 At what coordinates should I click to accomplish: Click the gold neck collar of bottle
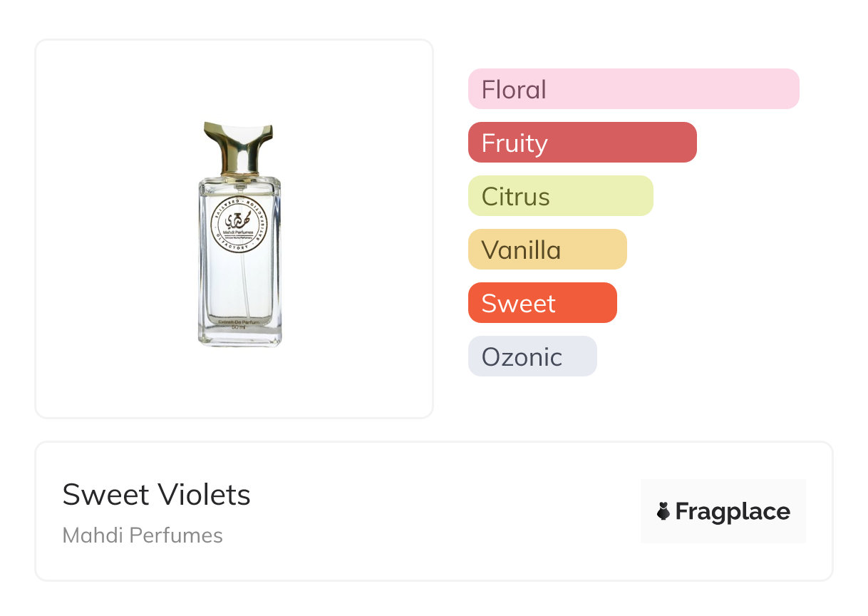point(239,175)
